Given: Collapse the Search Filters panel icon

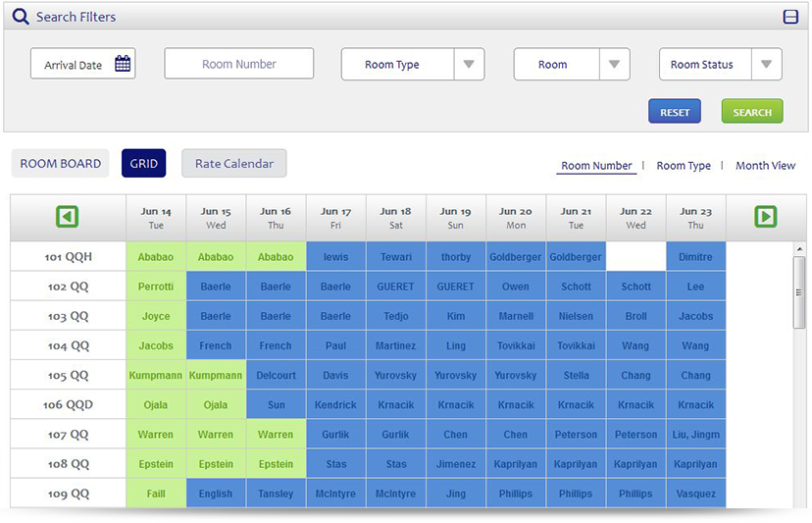Looking at the screenshot, I should pos(790,17).
